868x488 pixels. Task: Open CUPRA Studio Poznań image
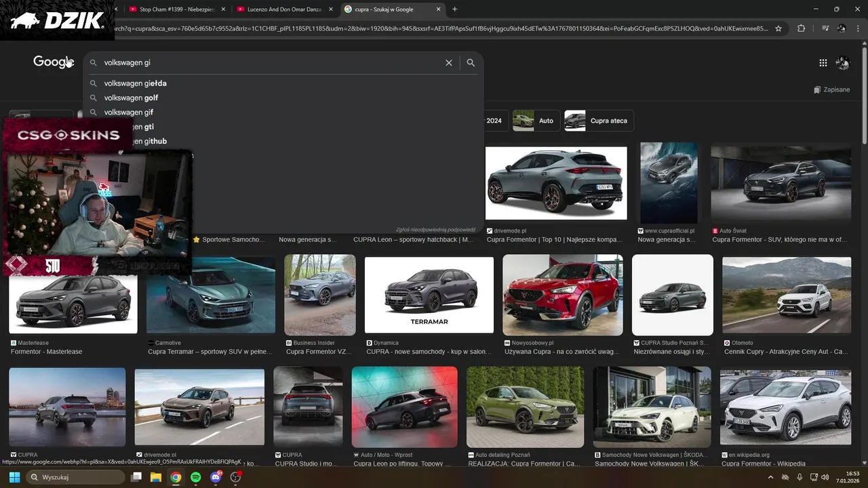tap(673, 295)
